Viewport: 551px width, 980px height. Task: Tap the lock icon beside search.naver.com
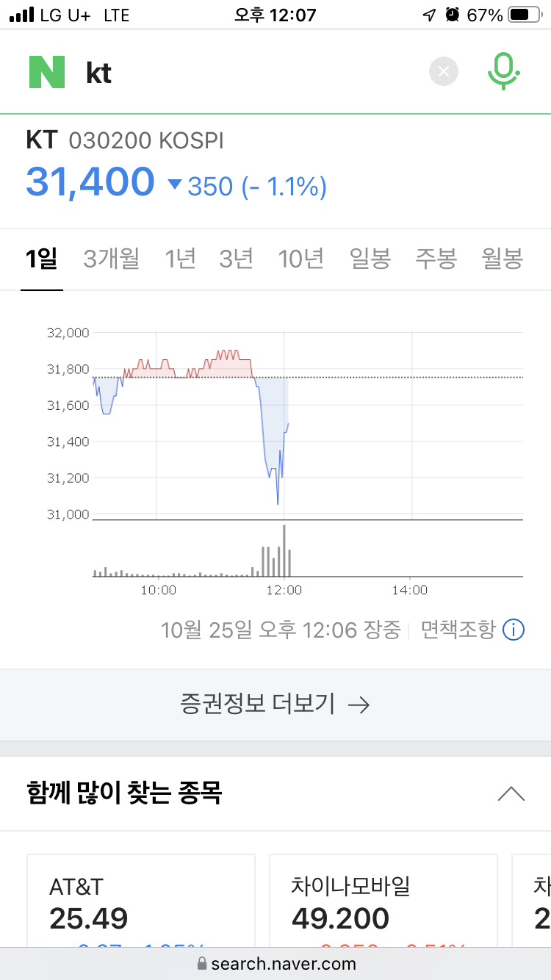202,964
